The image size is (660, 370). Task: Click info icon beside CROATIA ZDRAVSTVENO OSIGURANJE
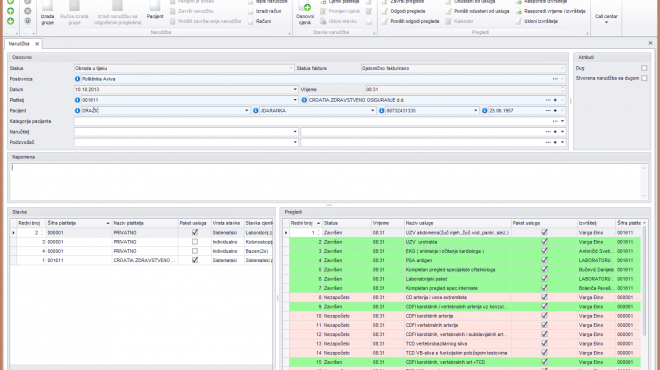pos(304,100)
